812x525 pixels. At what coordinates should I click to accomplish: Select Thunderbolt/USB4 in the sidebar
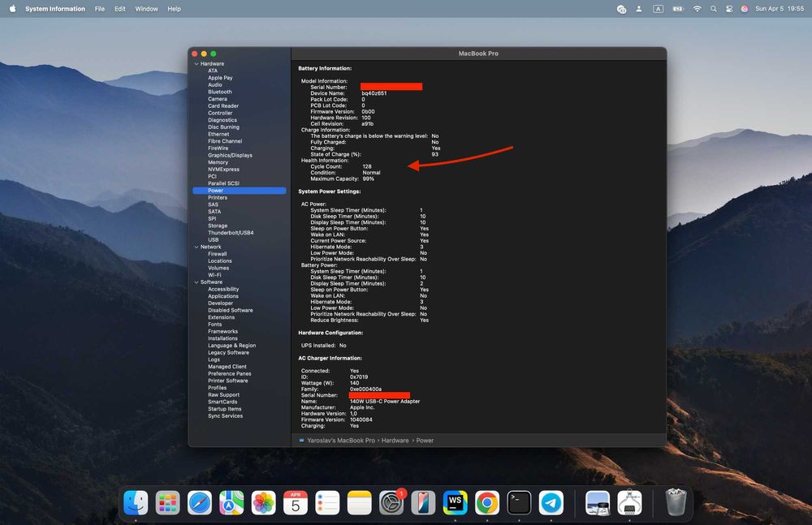pos(231,233)
